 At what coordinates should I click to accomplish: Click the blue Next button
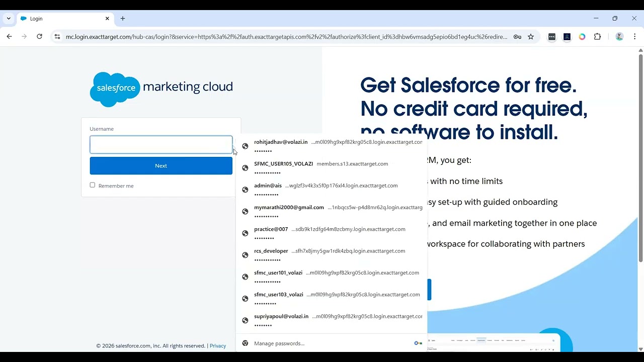(x=161, y=166)
